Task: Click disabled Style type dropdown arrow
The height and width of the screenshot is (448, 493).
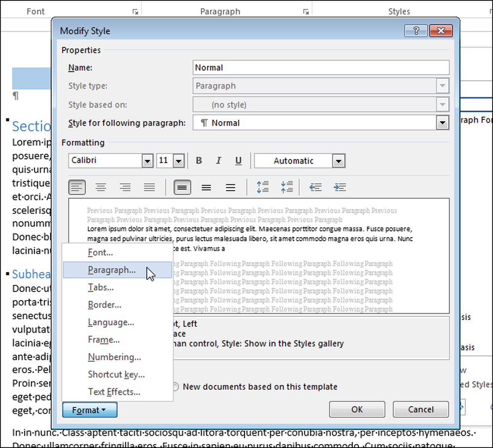Action: (x=442, y=86)
